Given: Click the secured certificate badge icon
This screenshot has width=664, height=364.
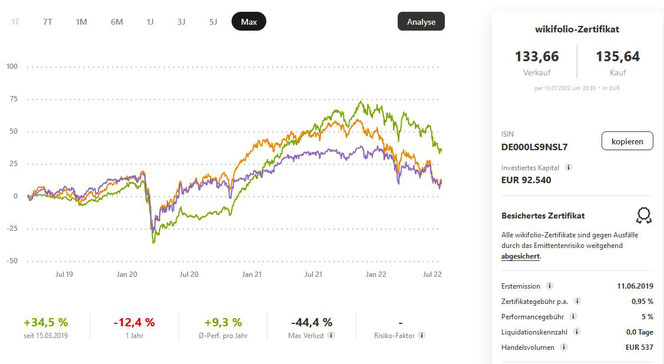Looking at the screenshot, I should (644, 215).
